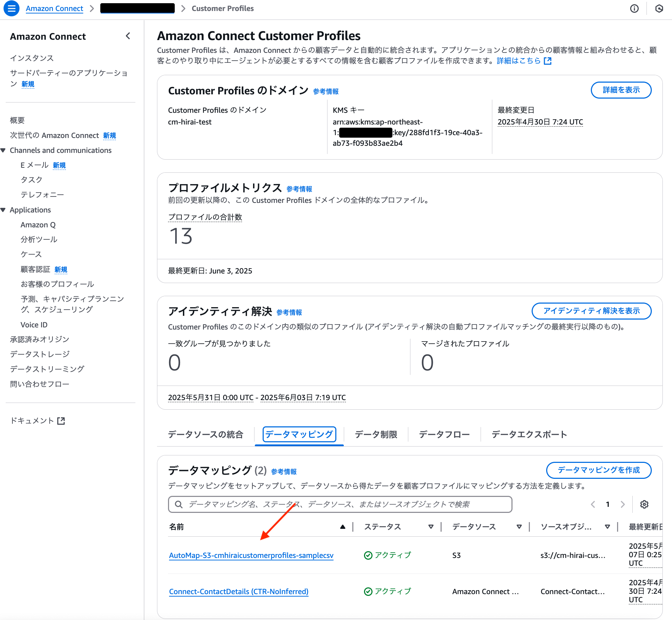Click page number 1 in pagination

pos(607,504)
